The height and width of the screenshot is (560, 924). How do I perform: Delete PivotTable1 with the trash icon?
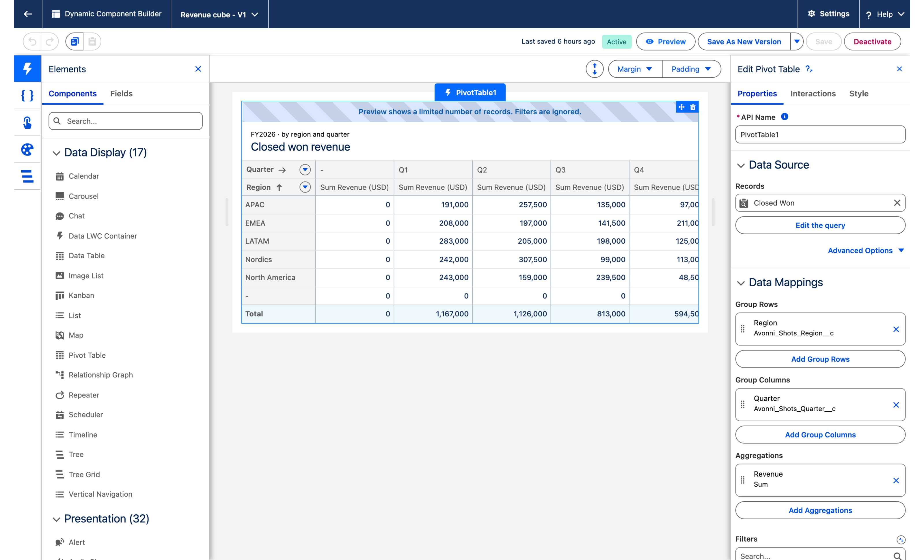(693, 107)
